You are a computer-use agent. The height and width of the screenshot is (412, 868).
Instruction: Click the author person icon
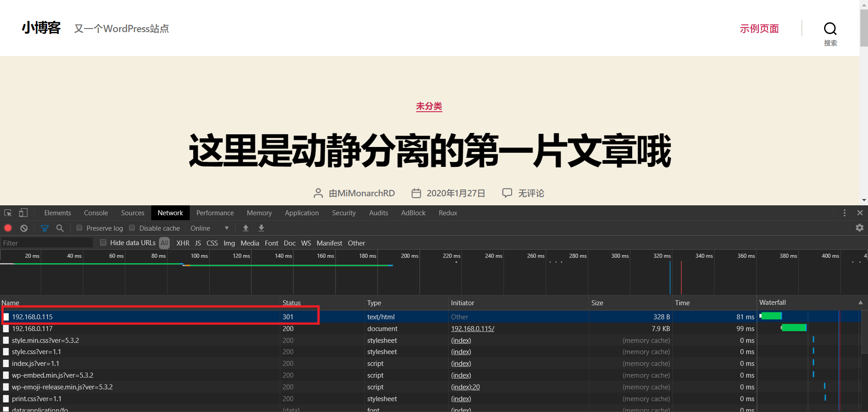318,193
